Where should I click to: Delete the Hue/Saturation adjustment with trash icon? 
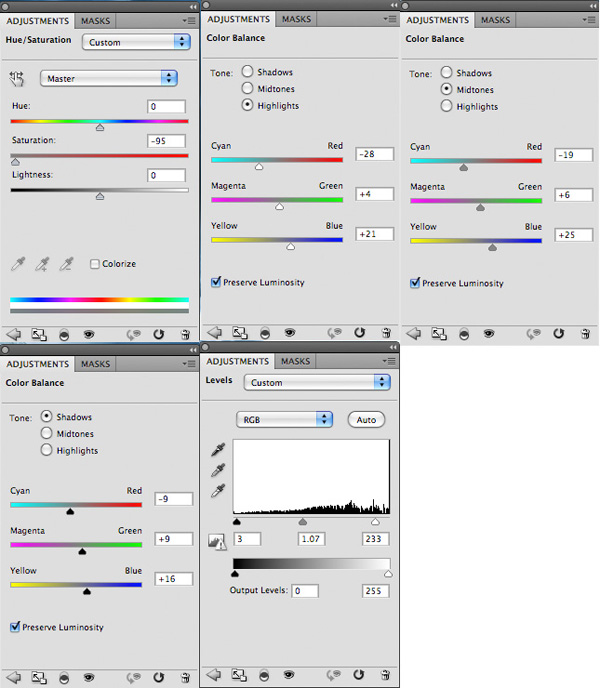click(x=186, y=334)
